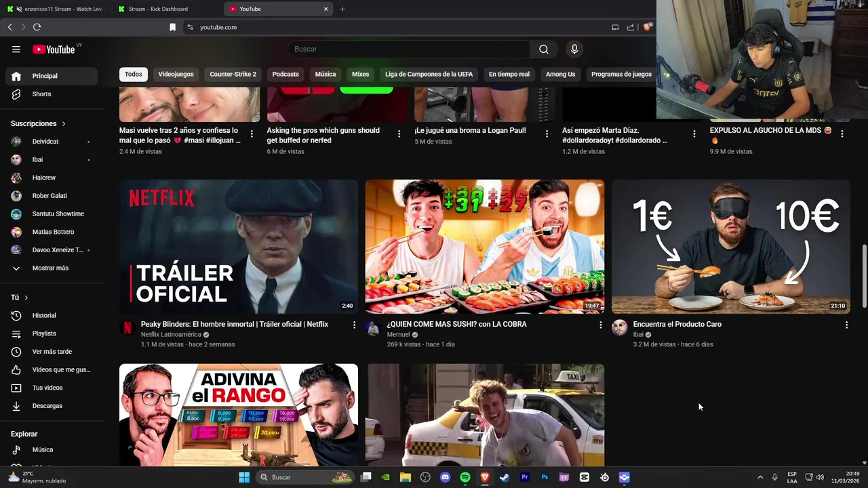Open Principal in sidebar
The height and width of the screenshot is (488, 868).
(x=52, y=76)
